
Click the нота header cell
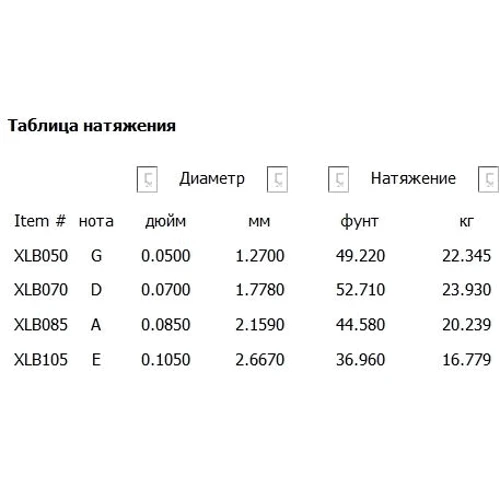(x=96, y=222)
